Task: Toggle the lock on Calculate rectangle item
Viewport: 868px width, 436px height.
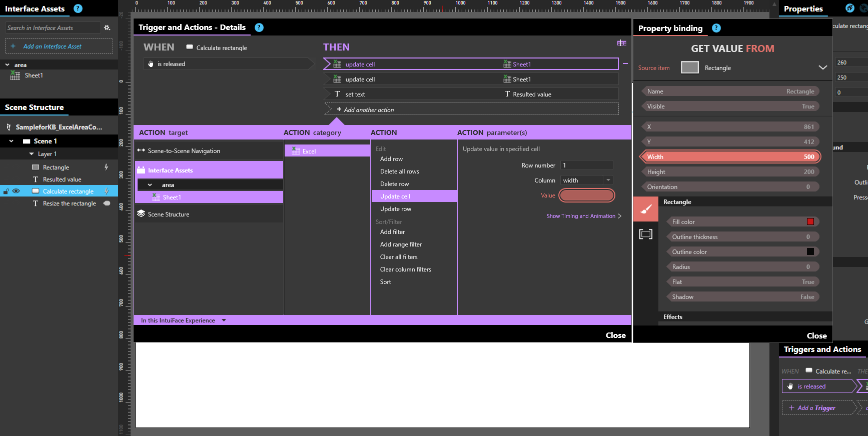Action: (6, 191)
